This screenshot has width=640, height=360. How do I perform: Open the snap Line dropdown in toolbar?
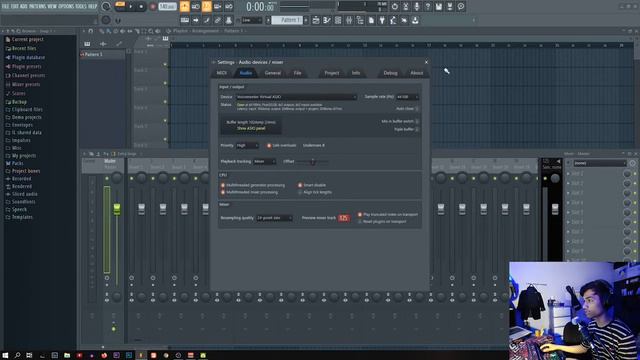click(x=251, y=20)
